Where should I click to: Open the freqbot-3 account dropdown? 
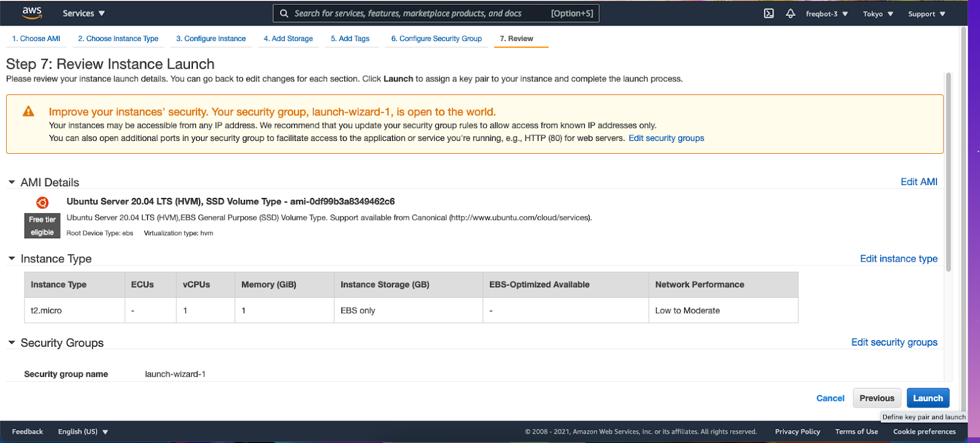tap(827, 13)
